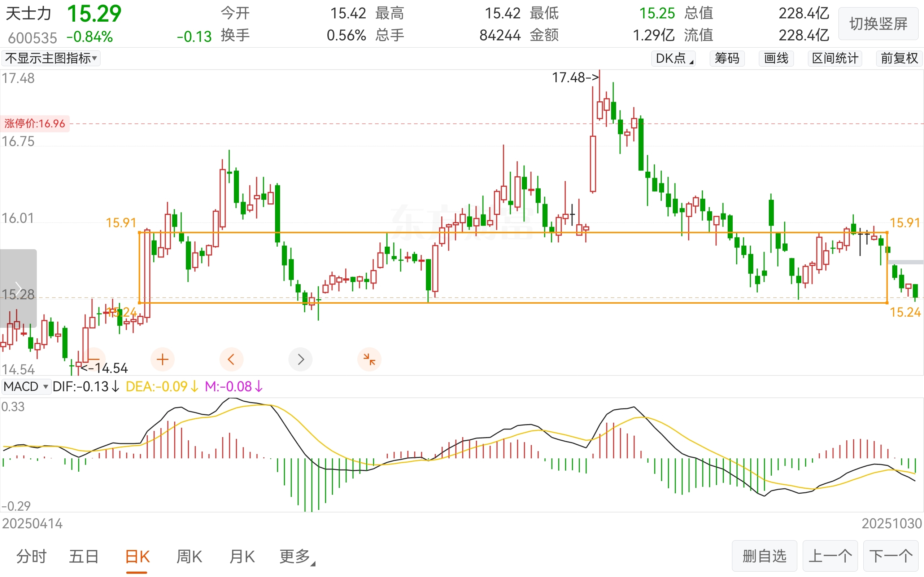Go to next stock with 下一个

pyautogui.click(x=890, y=556)
